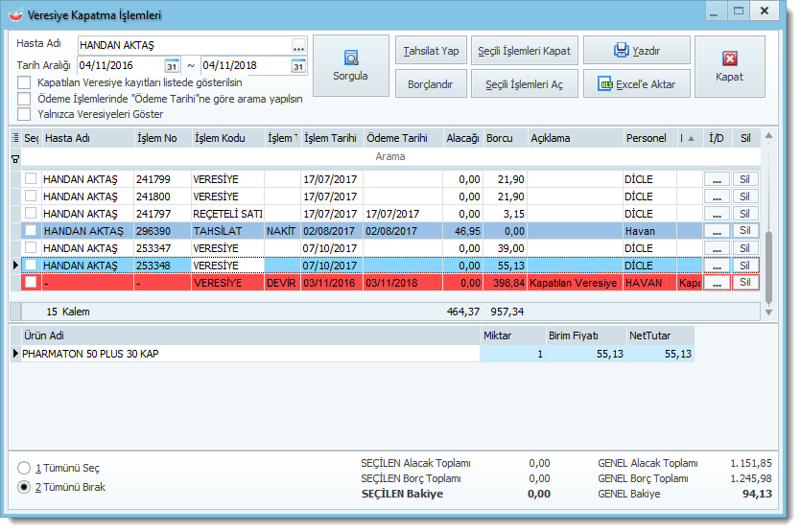Click the grid scrollbar down arrow
Viewport: 801px width, 532px height.
tap(768, 312)
